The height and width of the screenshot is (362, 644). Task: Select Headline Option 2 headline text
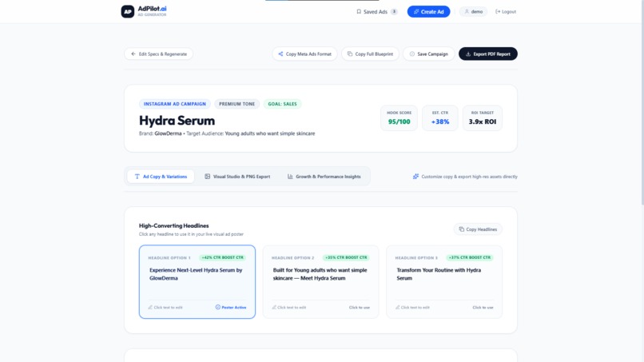click(320, 274)
